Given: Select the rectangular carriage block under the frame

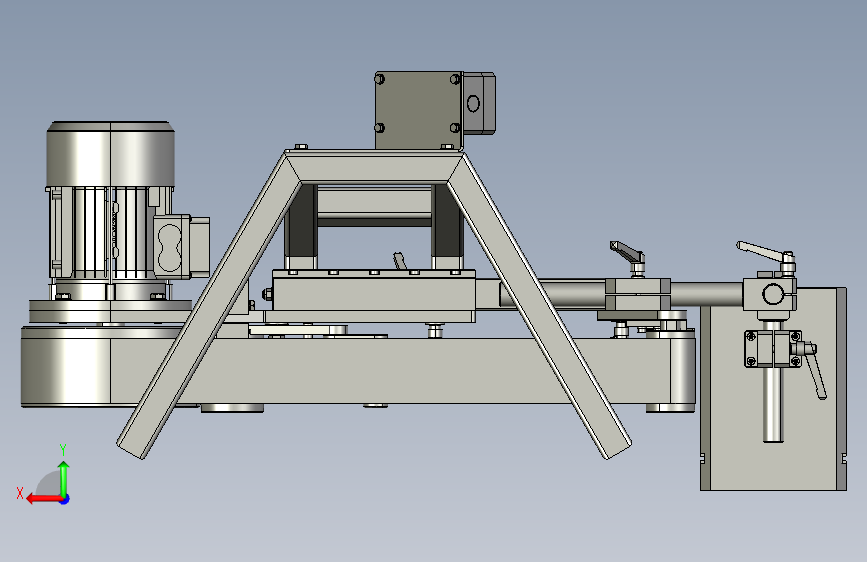Looking at the screenshot, I should (374, 294).
